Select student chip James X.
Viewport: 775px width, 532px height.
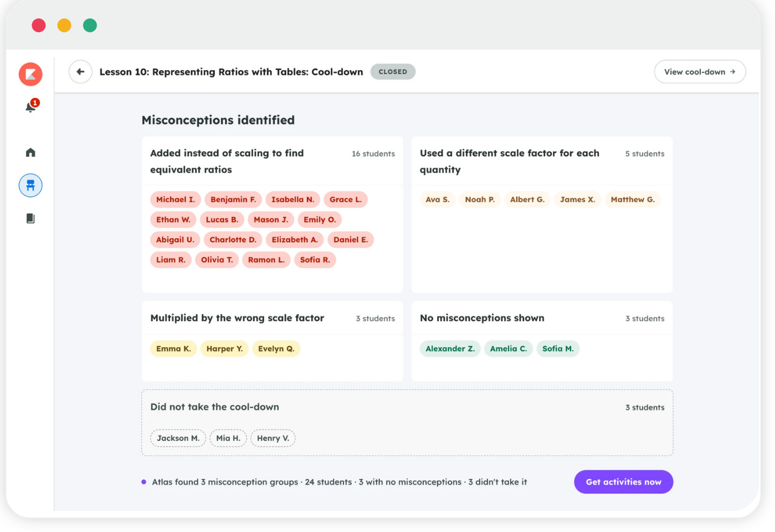coord(578,199)
